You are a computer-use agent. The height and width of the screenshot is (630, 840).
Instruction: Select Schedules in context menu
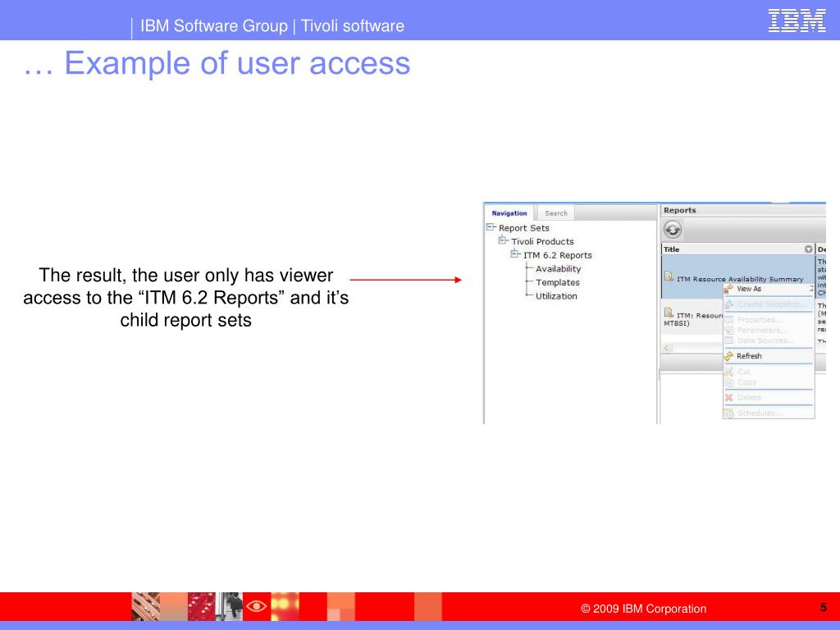click(769, 413)
